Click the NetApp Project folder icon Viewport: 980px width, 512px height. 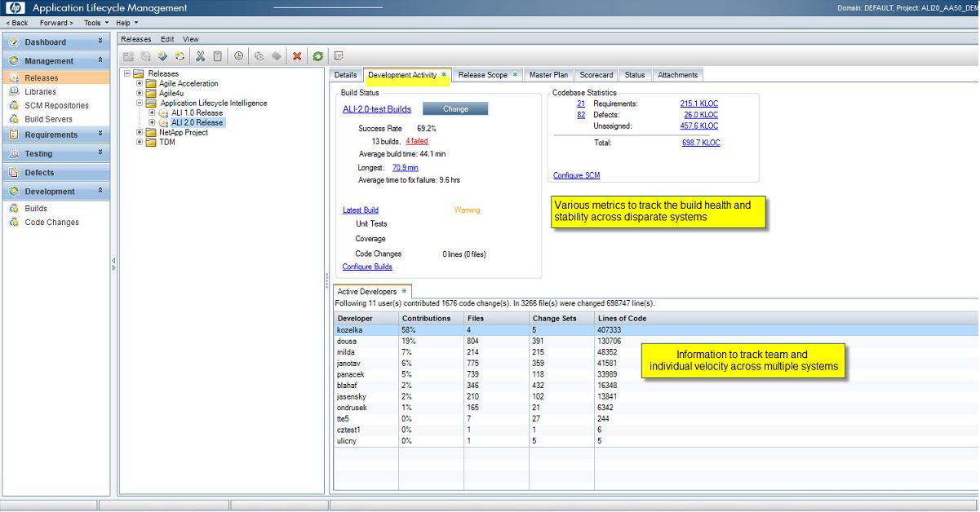(151, 133)
